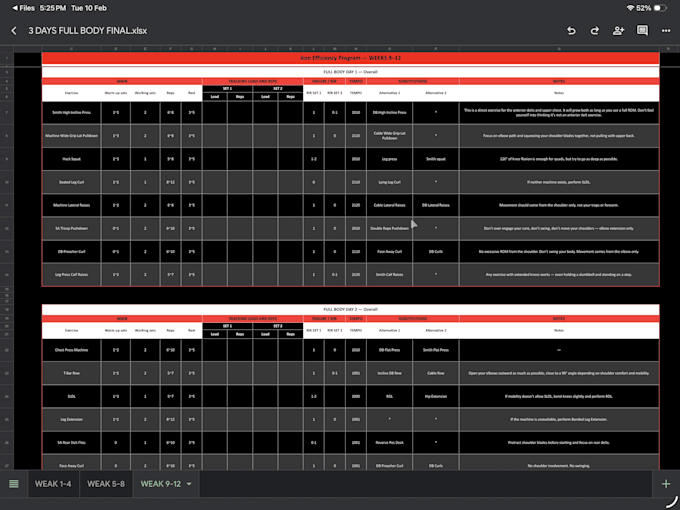The height and width of the screenshot is (510, 680).
Task: Select the SA Rear Delt Flies cell
Action: coord(72,443)
